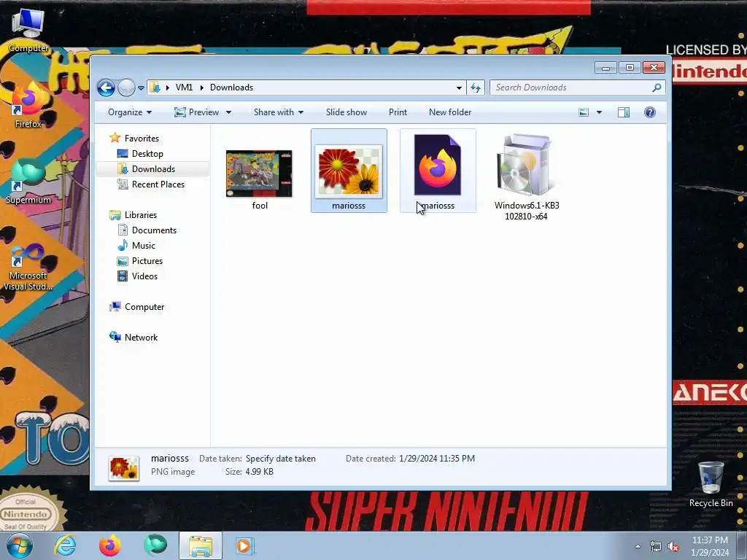747x560 pixels.
Task: Expand the address bar history dropdown
Action: pyautogui.click(x=459, y=87)
